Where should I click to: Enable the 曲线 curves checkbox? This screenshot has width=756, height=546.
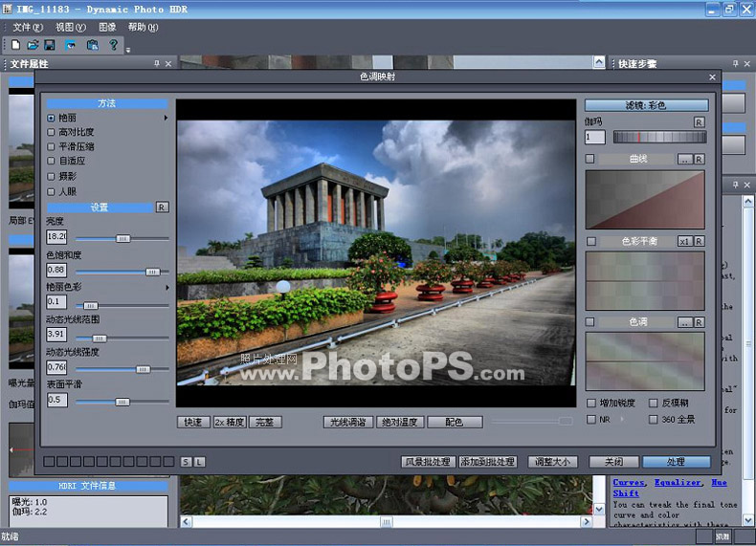coord(590,159)
